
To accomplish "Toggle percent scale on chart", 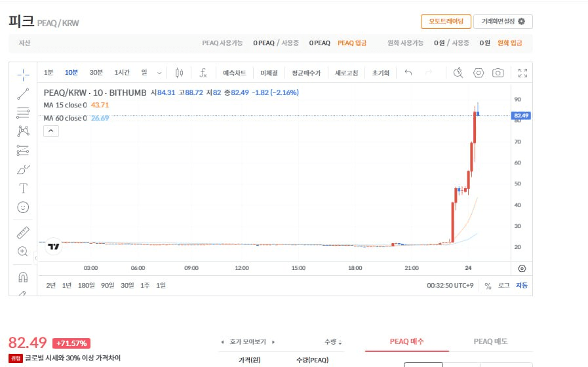I will (x=488, y=286).
